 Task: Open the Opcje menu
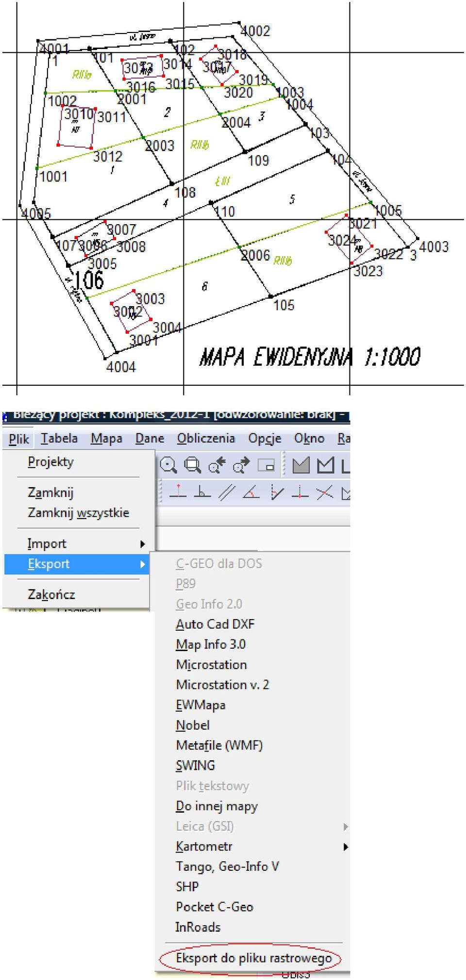pos(265,439)
